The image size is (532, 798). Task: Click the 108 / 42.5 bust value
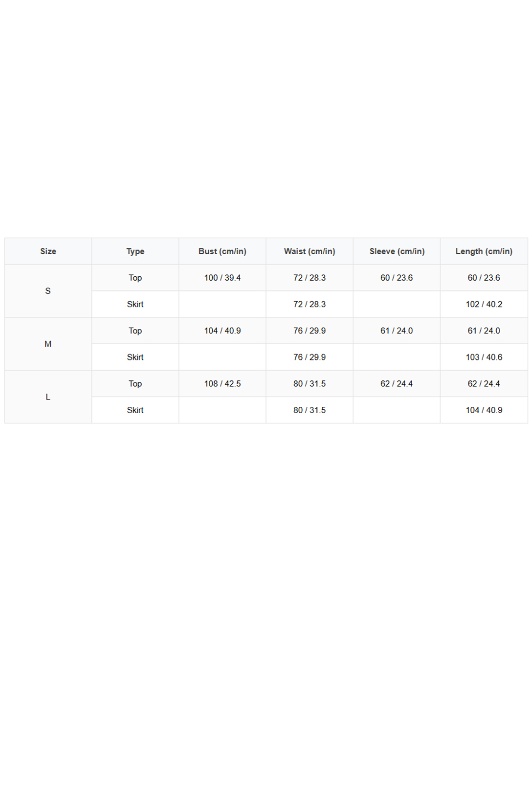coord(222,383)
